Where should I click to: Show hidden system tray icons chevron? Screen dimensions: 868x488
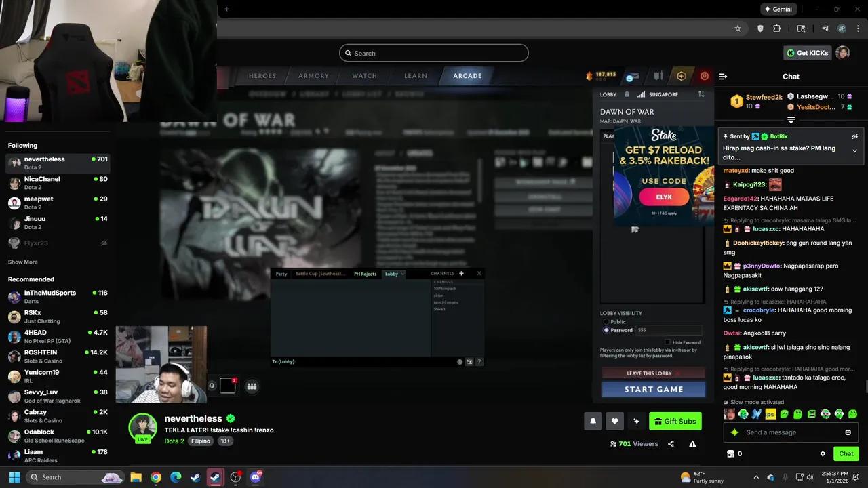pyautogui.click(x=756, y=477)
